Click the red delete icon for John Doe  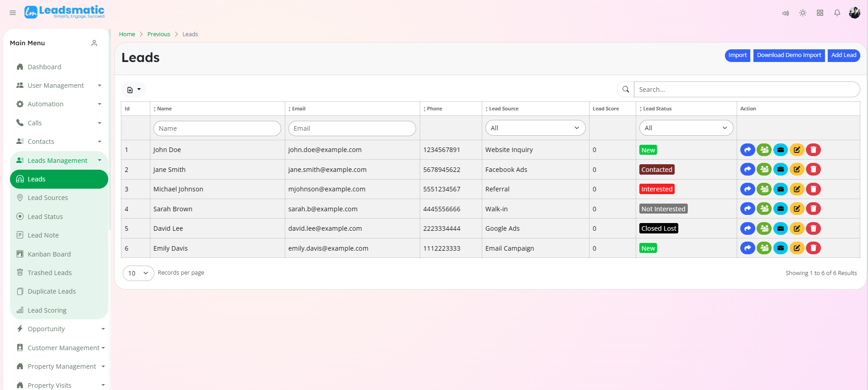[813, 150]
